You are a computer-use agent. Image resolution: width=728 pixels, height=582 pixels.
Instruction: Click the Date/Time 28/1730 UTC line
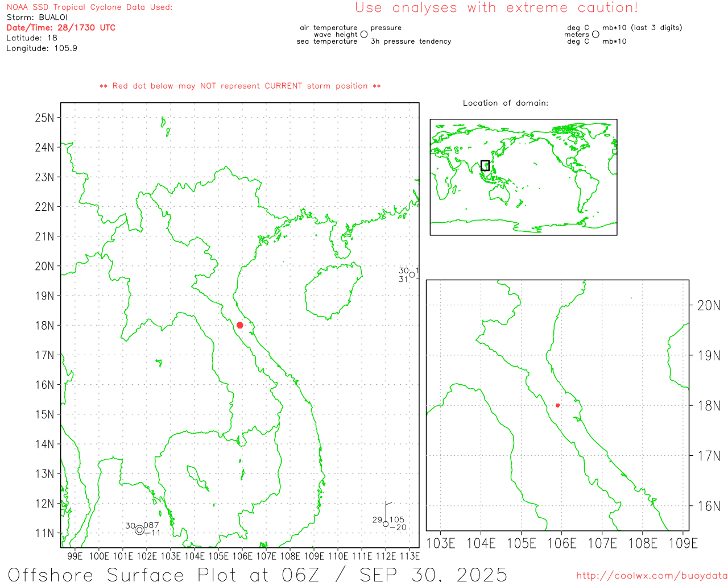(x=61, y=27)
